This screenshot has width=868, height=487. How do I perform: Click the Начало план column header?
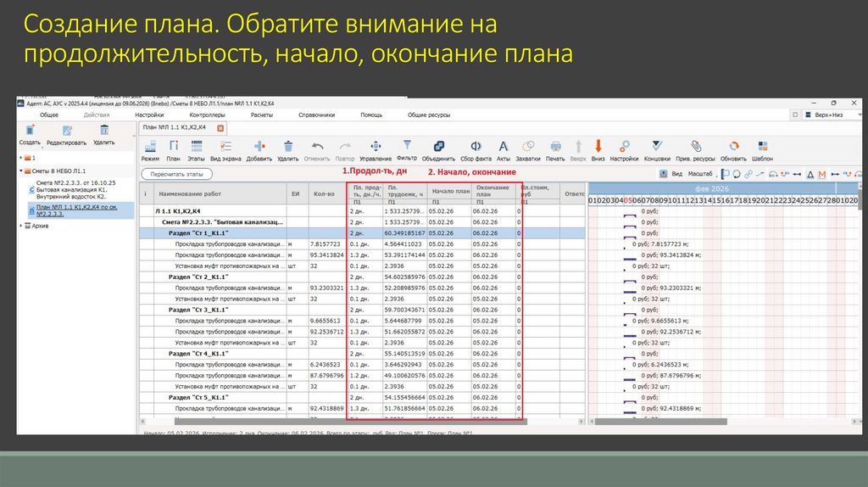(451, 191)
